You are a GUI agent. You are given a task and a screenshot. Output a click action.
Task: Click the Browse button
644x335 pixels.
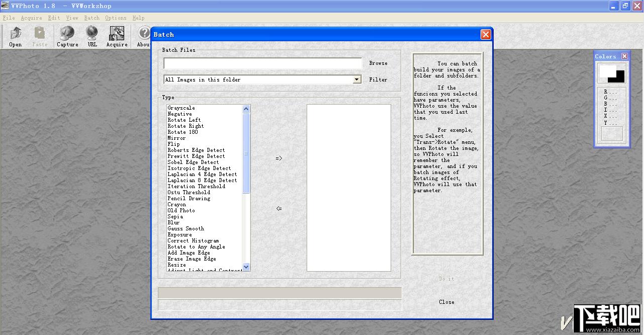[x=378, y=63]
